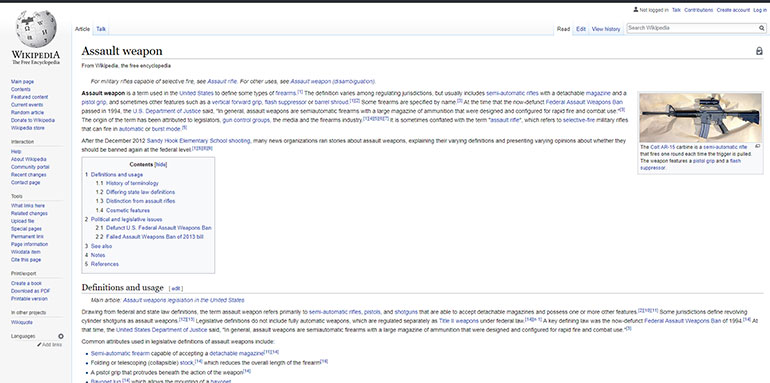Click the Not logged in user icon
This screenshot has height=383, width=770.
pyautogui.click(x=635, y=9)
